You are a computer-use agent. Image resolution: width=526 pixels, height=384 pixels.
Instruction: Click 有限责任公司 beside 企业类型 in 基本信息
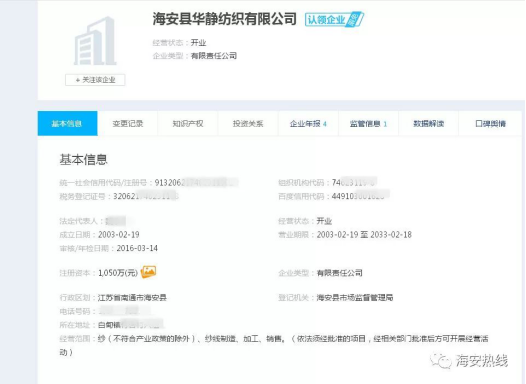pyautogui.click(x=339, y=273)
